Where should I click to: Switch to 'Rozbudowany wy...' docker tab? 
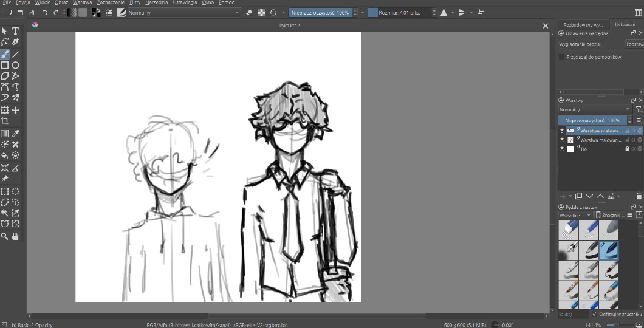[583, 25]
